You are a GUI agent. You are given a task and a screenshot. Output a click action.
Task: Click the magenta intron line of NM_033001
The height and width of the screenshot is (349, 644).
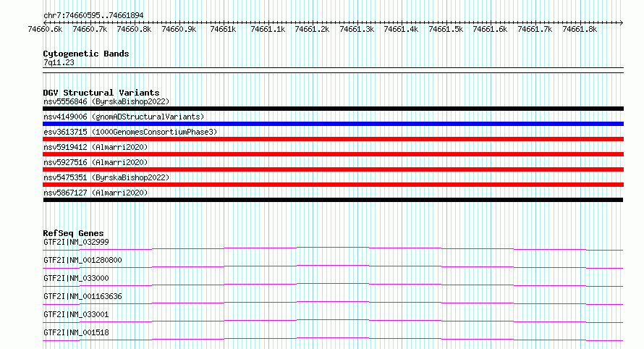click(333, 320)
